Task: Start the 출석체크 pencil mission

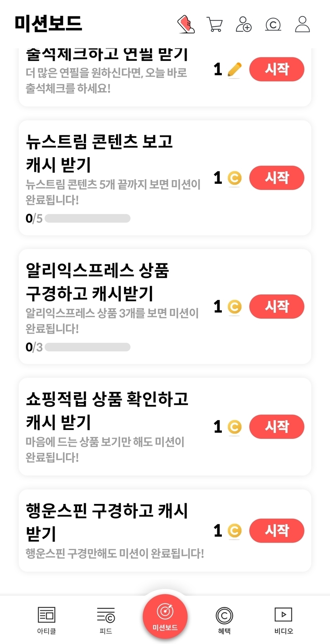Action: pyautogui.click(x=277, y=69)
